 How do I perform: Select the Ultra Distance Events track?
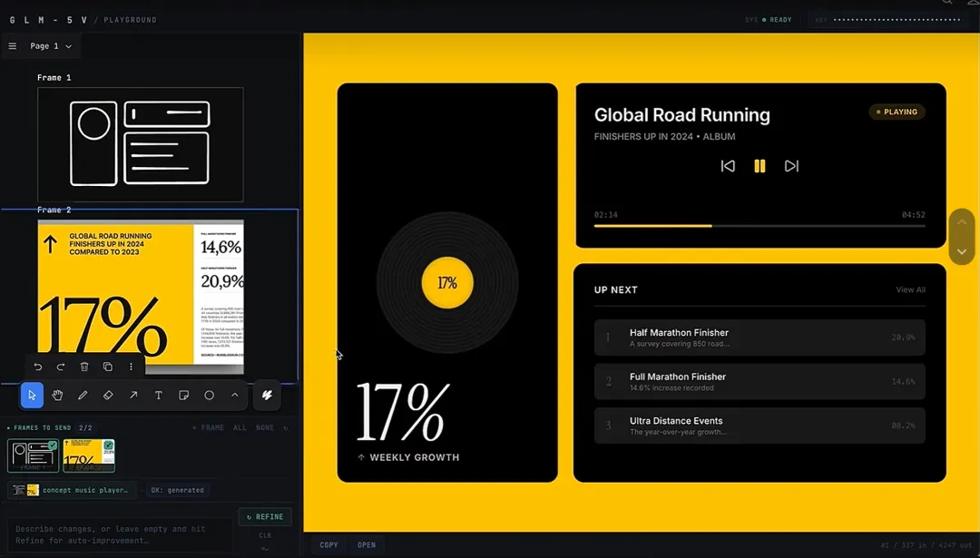pos(759,426)
